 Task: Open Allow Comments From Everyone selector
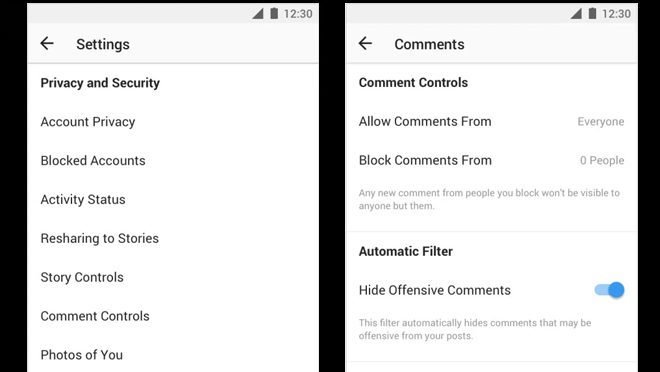[491, 122]
